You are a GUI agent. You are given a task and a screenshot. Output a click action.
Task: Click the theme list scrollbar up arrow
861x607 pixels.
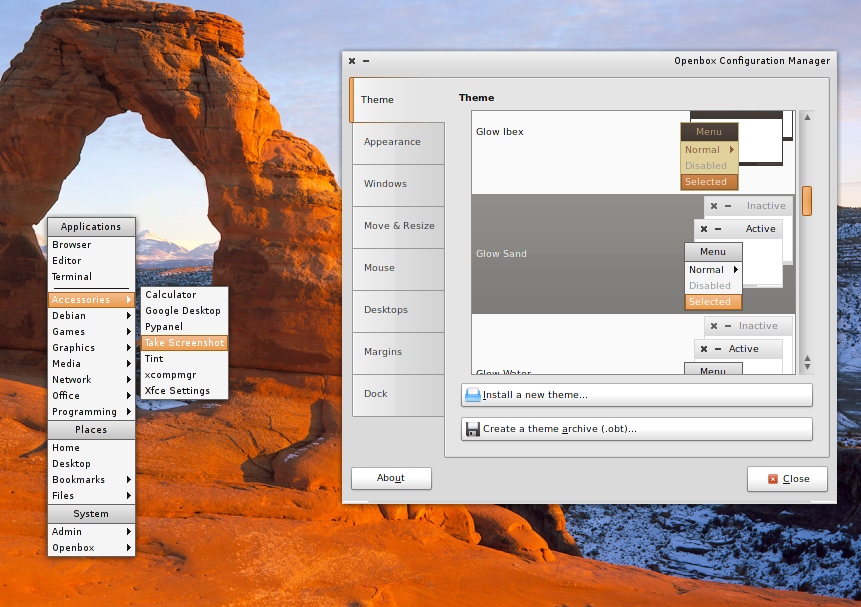[x=807, y=118]
